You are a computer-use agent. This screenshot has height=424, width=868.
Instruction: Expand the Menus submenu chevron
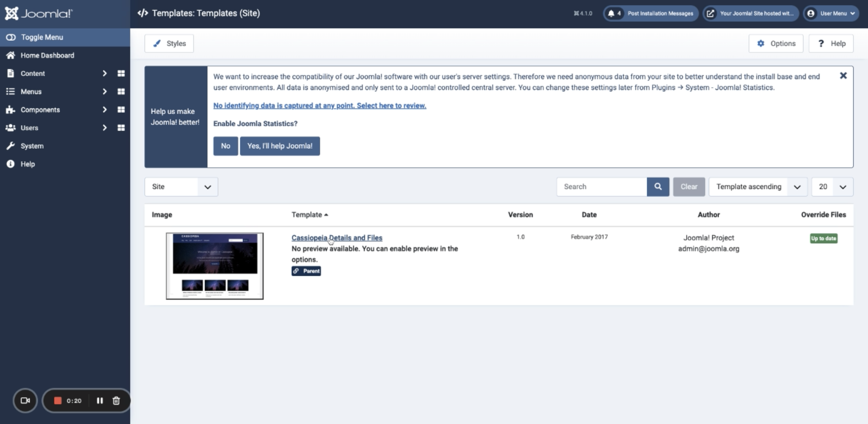click(105, 92)
